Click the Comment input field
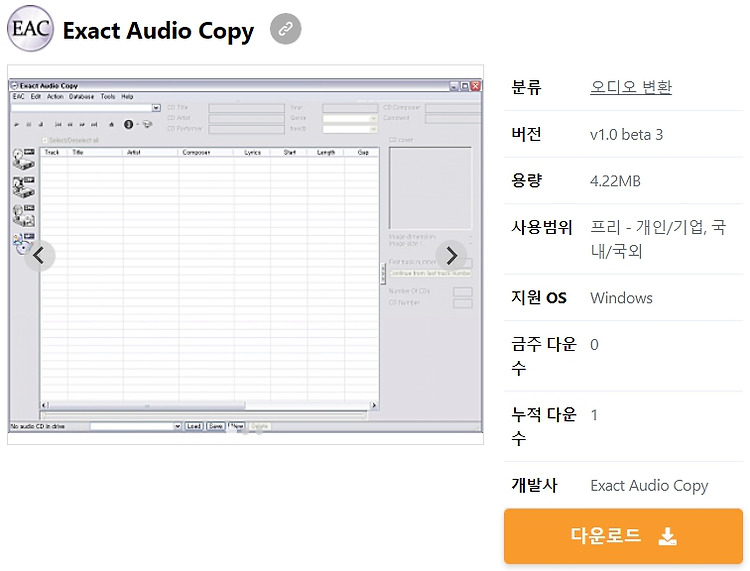The height and width of the screenshot is (571, 750). [x=453, y=118]
